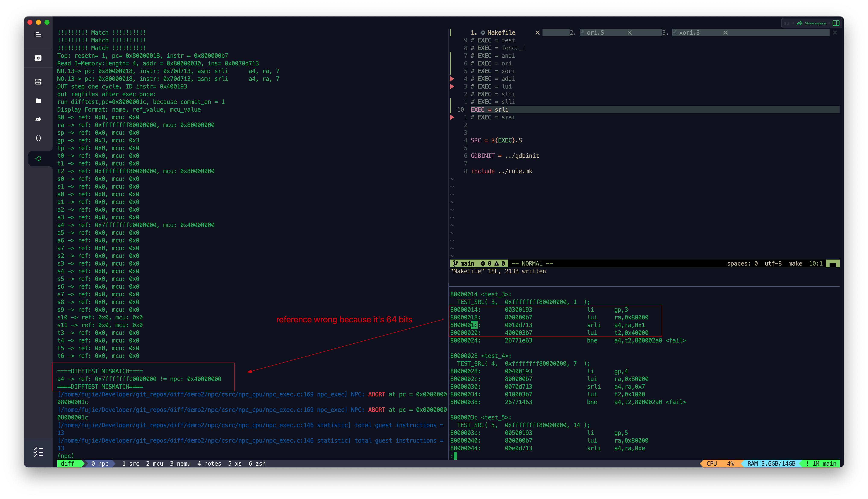Close the Makefile buffer tab
Screen dimensions: 868x499
click(537, 32)
